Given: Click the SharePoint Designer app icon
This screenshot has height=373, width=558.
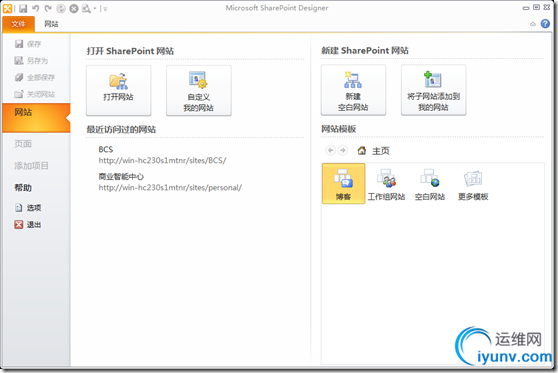Looking at the screenshot, I should coord(7,8).
